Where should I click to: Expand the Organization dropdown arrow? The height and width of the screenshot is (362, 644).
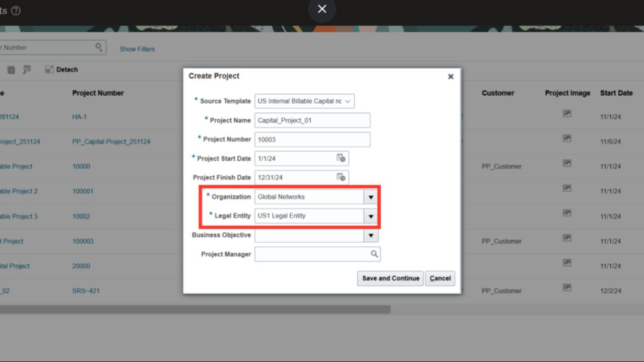tap(371, 197)
